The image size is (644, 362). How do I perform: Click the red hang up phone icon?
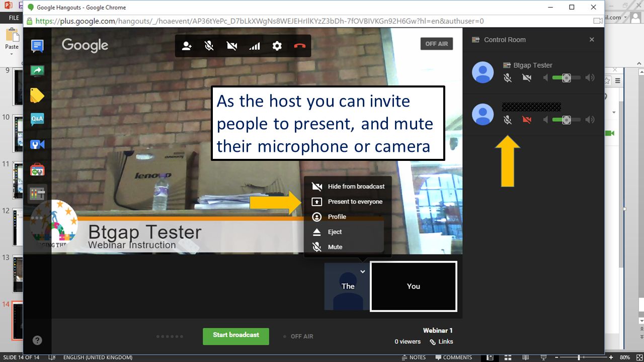300,46
